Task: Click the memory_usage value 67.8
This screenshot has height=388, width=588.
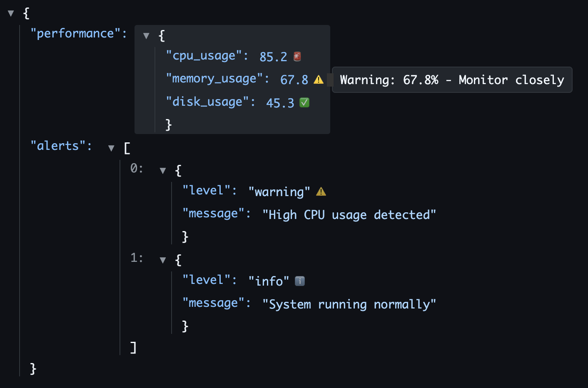Action: coord(294,80)
